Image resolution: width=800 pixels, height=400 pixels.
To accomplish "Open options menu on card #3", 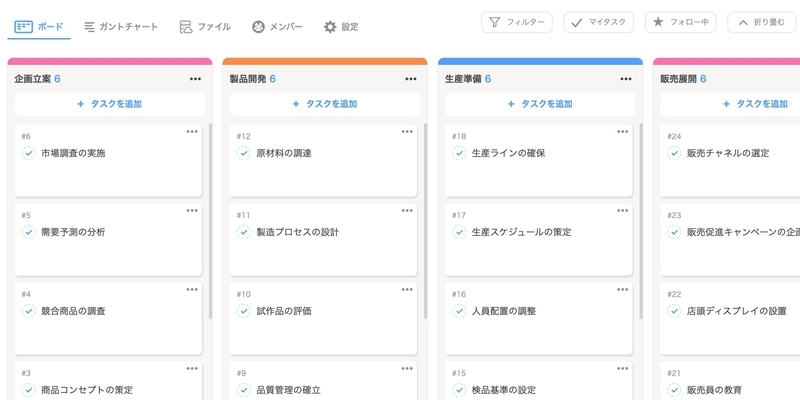I will tap(192, 369).
